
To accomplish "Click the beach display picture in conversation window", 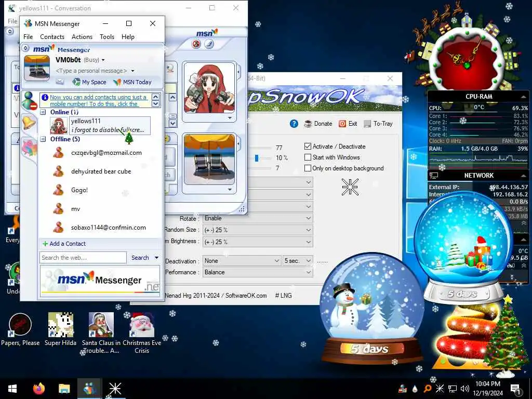I will click(209, 159).
